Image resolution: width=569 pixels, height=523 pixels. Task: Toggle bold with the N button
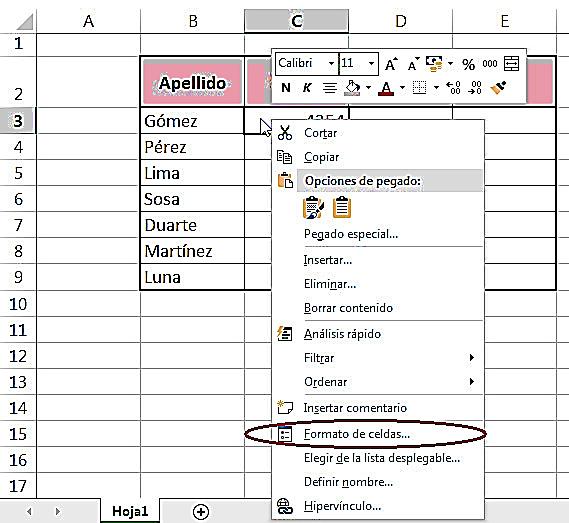[x=286, y=87]
